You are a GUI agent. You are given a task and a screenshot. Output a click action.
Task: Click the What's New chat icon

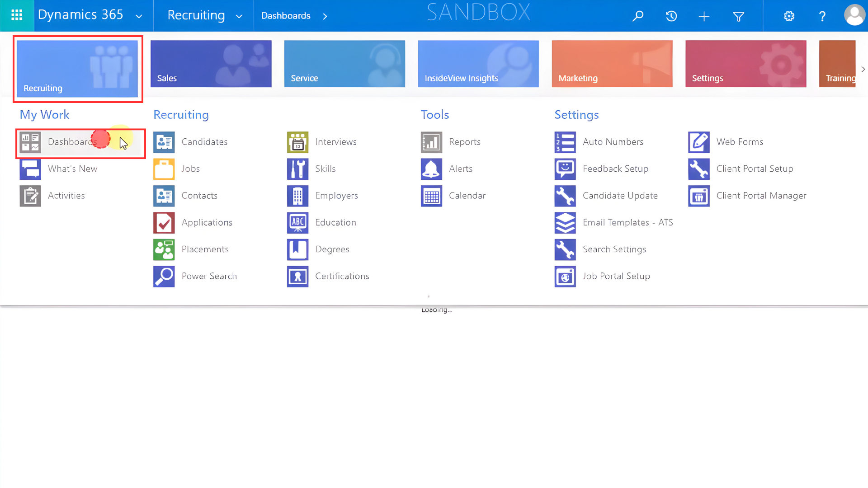(x=30, y=169)
